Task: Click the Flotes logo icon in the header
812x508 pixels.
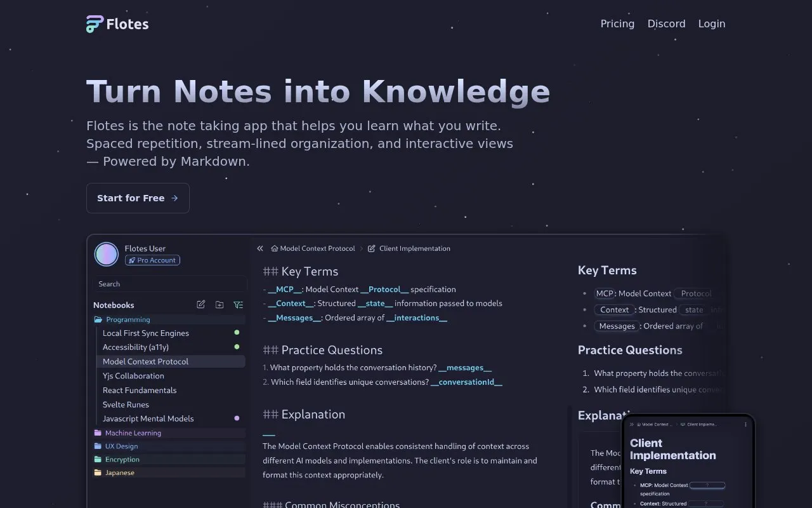Action: 95,24
